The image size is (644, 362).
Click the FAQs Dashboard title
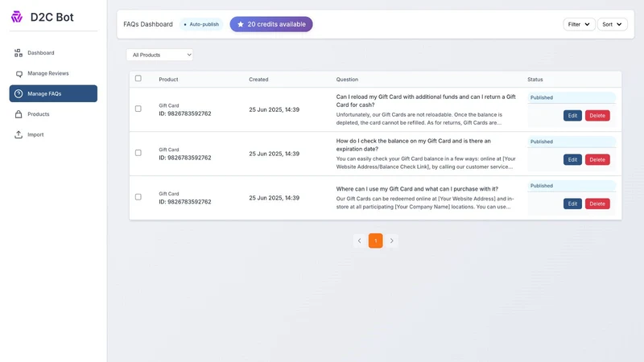pyautogui.click(x=148, y=24)
